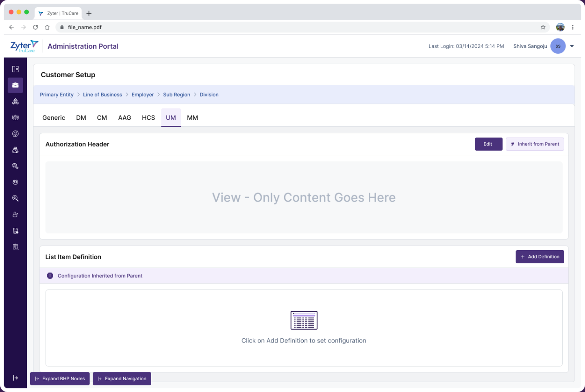Go forward in browser

(x=23, y=27)
